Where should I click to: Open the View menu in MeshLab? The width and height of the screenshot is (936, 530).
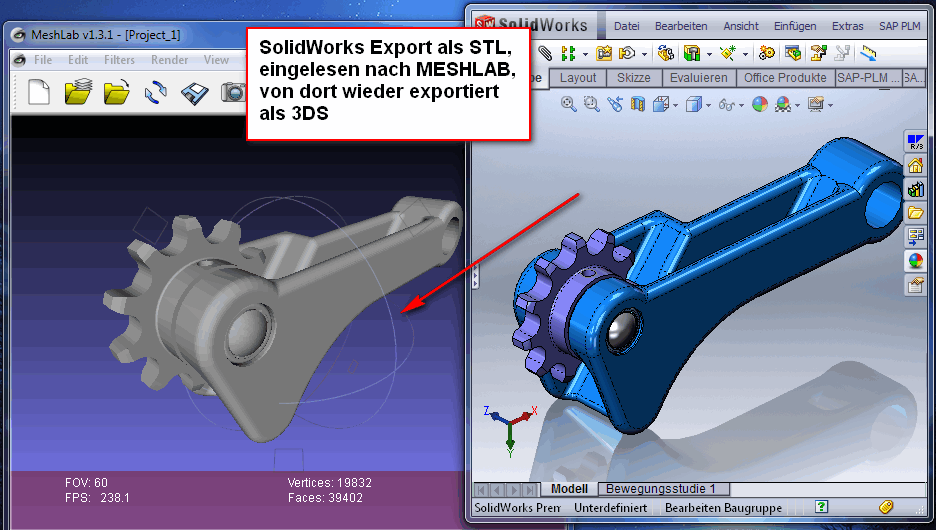[x=216, y=60]
